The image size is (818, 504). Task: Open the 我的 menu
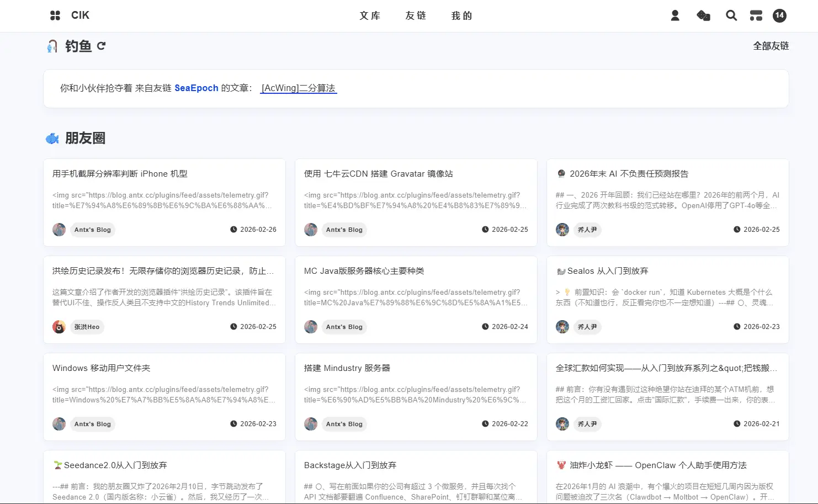[461, 15]
